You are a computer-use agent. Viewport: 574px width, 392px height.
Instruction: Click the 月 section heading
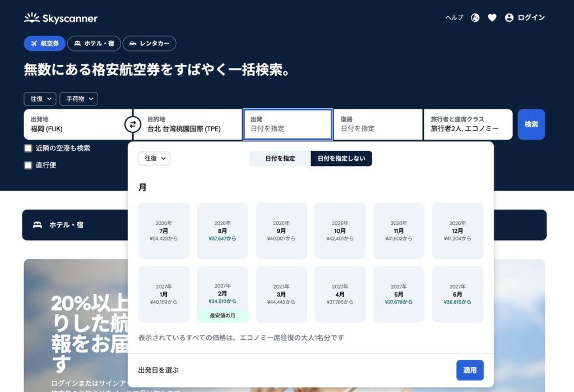142,187
